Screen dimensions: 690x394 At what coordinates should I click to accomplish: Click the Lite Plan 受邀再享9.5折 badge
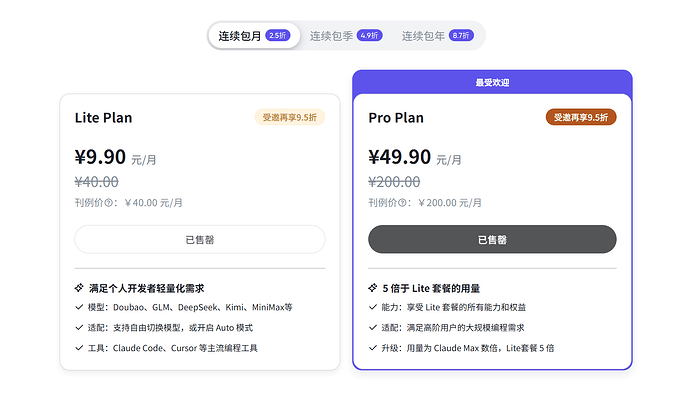click(290, 117)
